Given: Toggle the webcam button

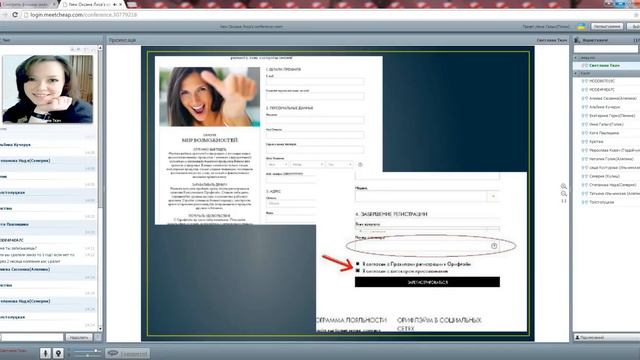Looking at the screenshot, I should pos(58,353).
